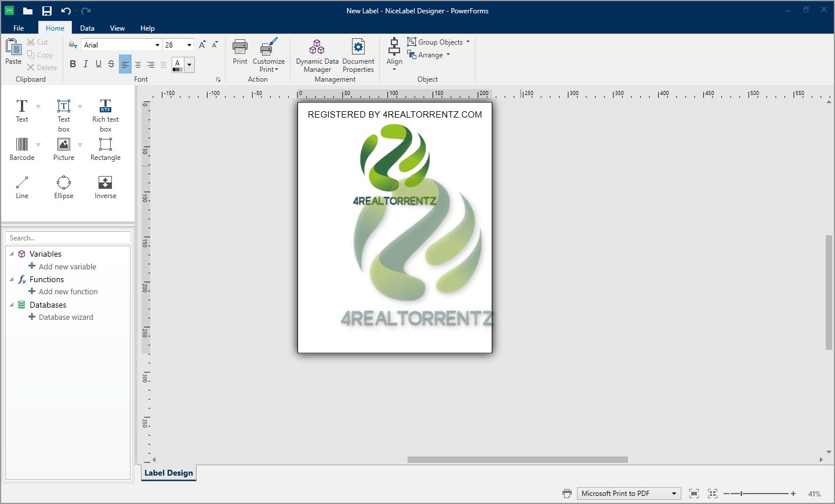The height and width of the screenshot is (504, 835).
Task: Select the Barcode tool
Action: tap(21, 148)
